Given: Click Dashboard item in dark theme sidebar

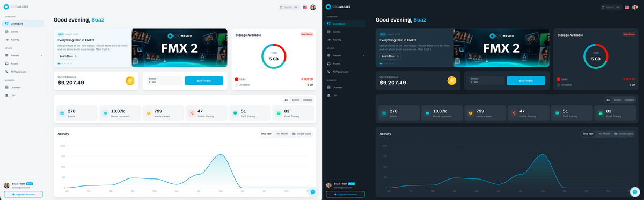Looking at the screenshot, I should (346, 24).
